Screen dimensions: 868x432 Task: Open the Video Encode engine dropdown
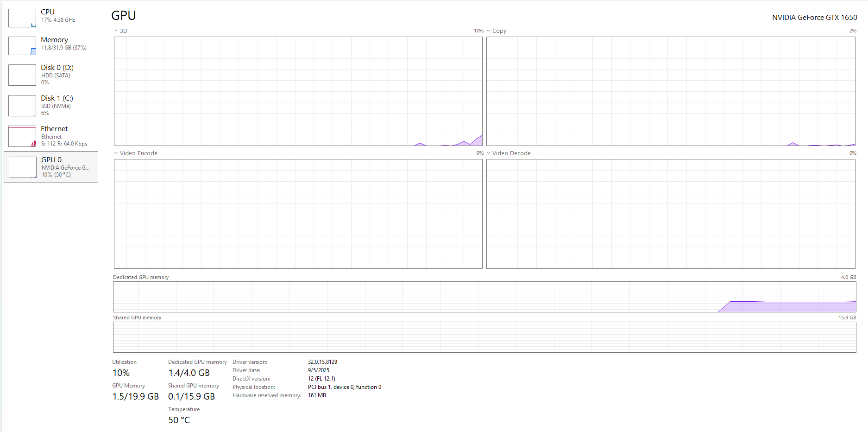coord(136,153)
